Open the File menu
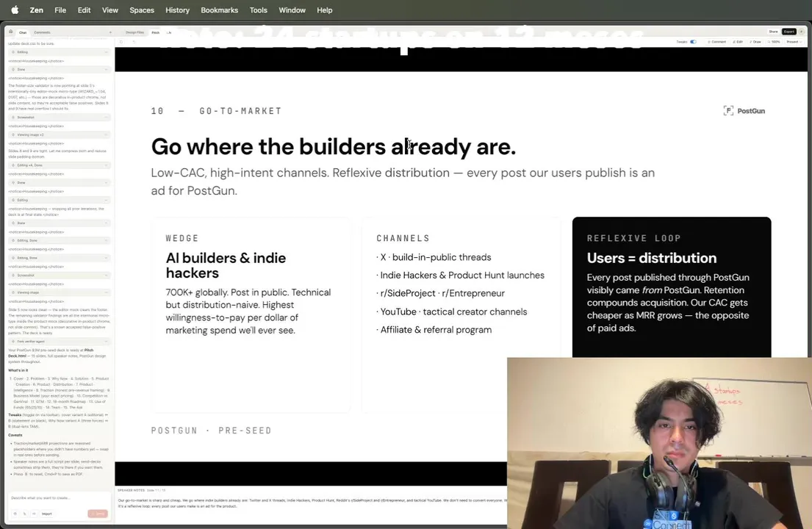Image resolution: width=812 pixels, height=529 pixels. pyautogui.click(x=60, y=10)
